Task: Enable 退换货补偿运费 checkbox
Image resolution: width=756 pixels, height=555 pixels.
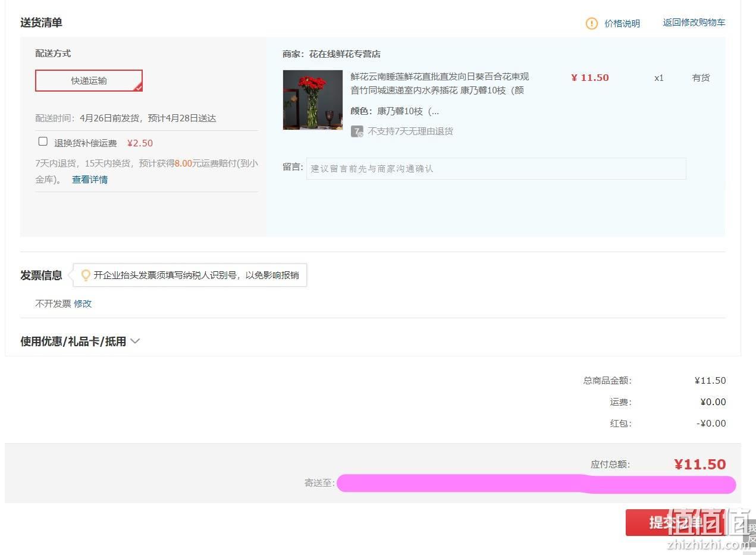Action: click(x=43, y=142)
